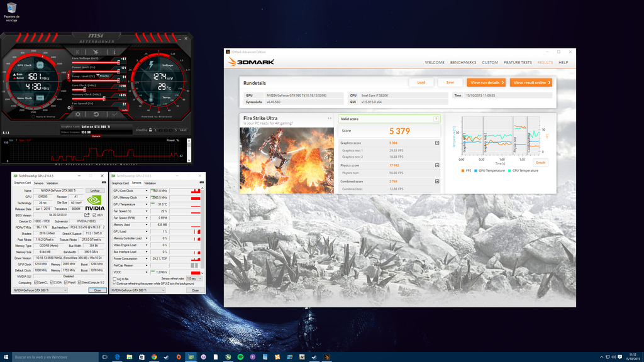Click the profile lock icon in Afterburner
Image resolution: width=644 pixels, height=362 pixels.
click(x=150, y=130)
